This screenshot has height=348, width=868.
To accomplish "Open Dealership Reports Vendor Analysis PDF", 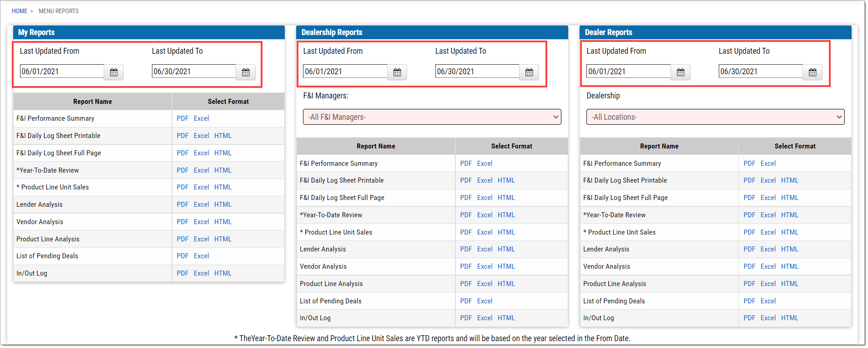I will click(x=466, y=266).
